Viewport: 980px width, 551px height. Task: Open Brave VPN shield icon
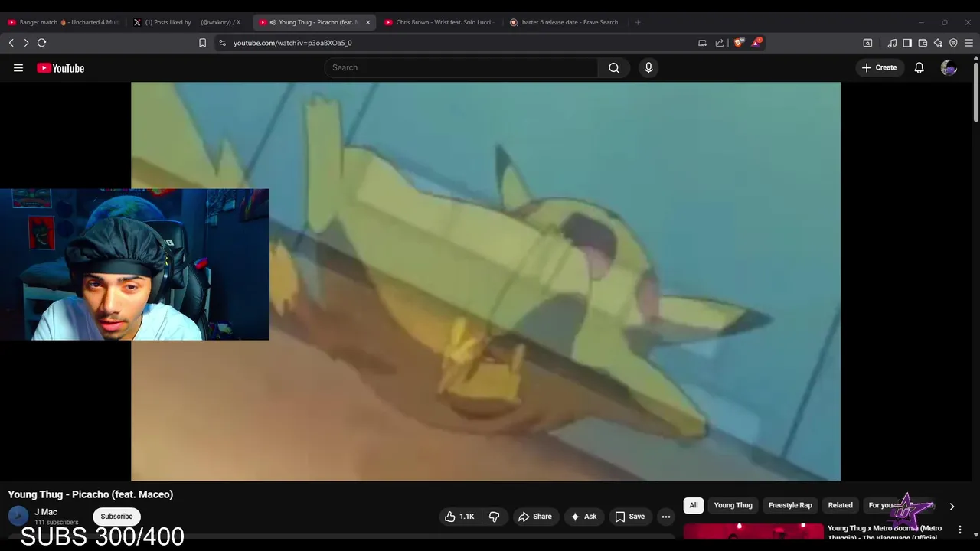pos(953,43)
